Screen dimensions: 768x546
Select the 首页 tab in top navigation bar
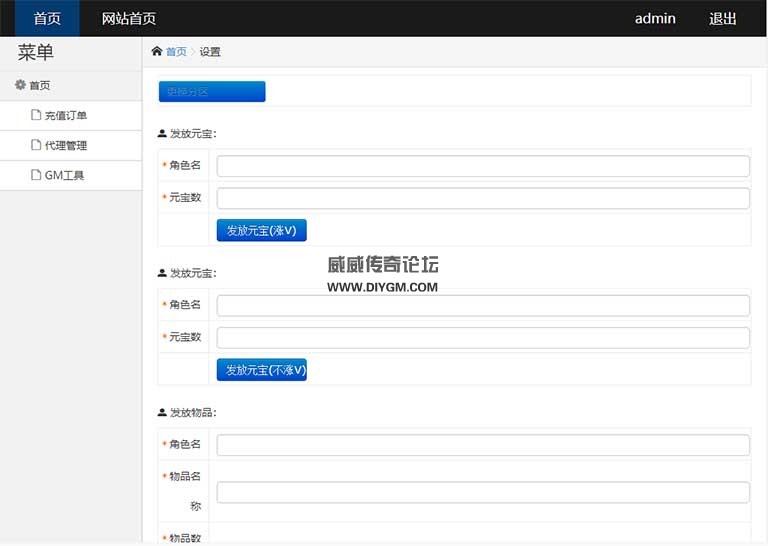(x=47, y=18)
